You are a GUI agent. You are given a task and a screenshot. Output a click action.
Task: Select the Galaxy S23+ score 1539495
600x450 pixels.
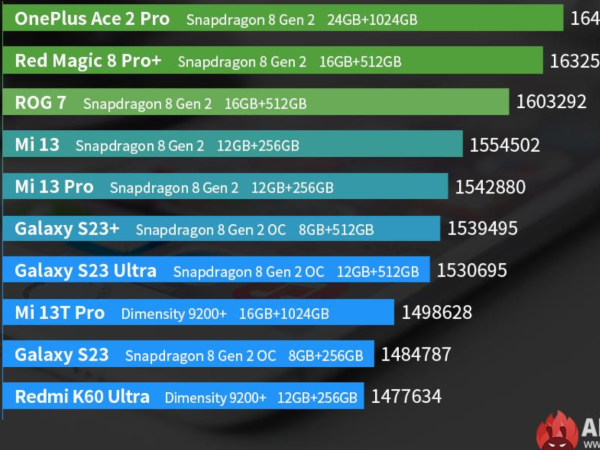(482, 229)
